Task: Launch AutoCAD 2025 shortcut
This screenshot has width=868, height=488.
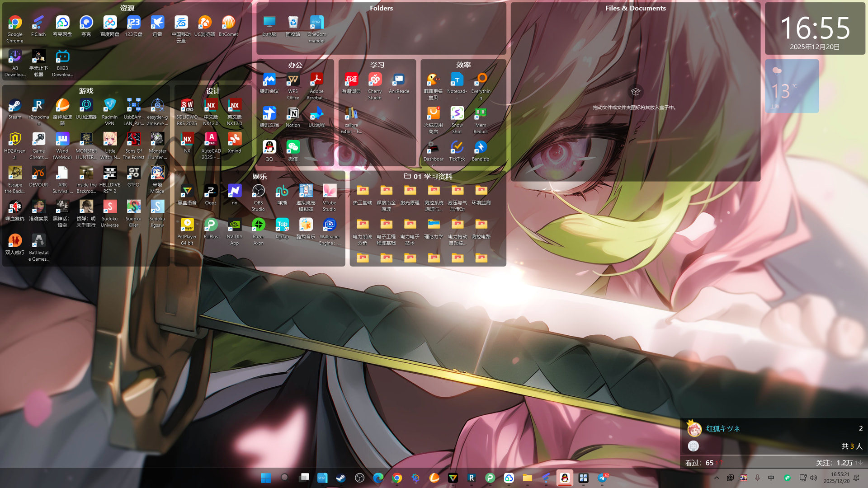Action: 211,140
